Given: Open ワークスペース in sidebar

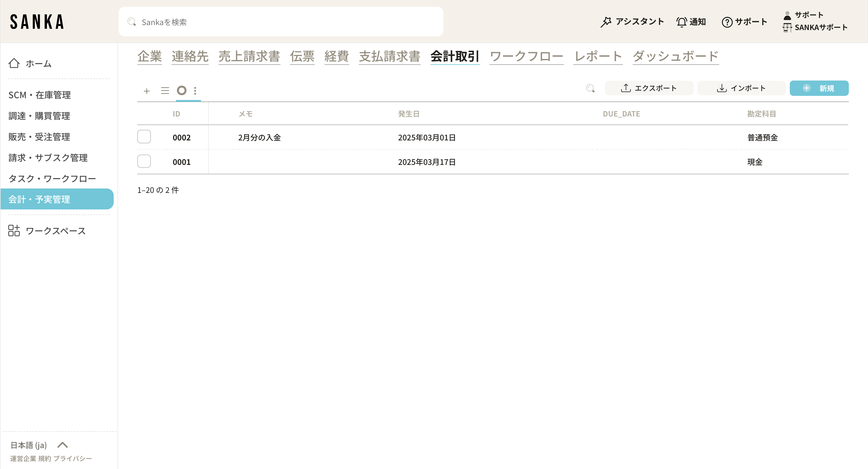Looking at the screenshot, I should (x=56, y=231).
